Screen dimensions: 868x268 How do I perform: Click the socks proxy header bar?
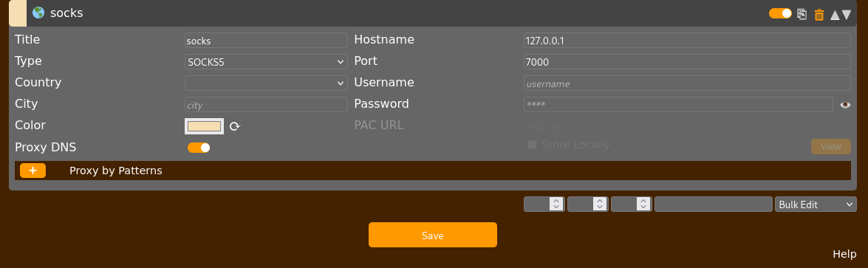[x=433, y=13]
